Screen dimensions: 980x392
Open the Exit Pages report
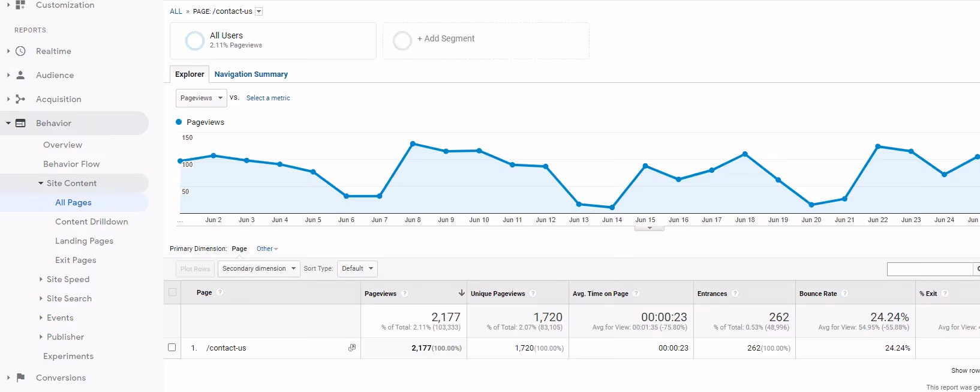[x=76, y=260]
